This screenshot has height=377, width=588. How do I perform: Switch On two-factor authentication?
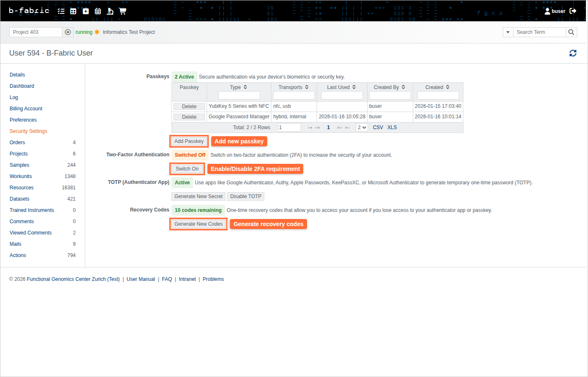click(x=187, y=169)
